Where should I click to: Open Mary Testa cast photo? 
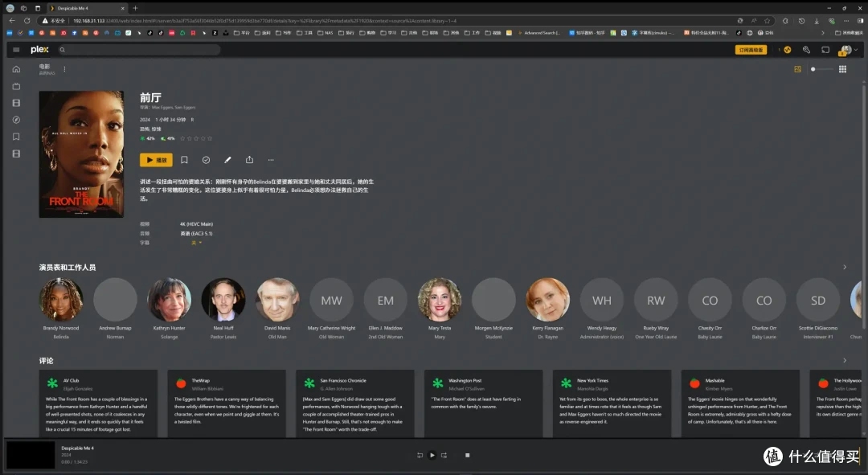[440, 300]
